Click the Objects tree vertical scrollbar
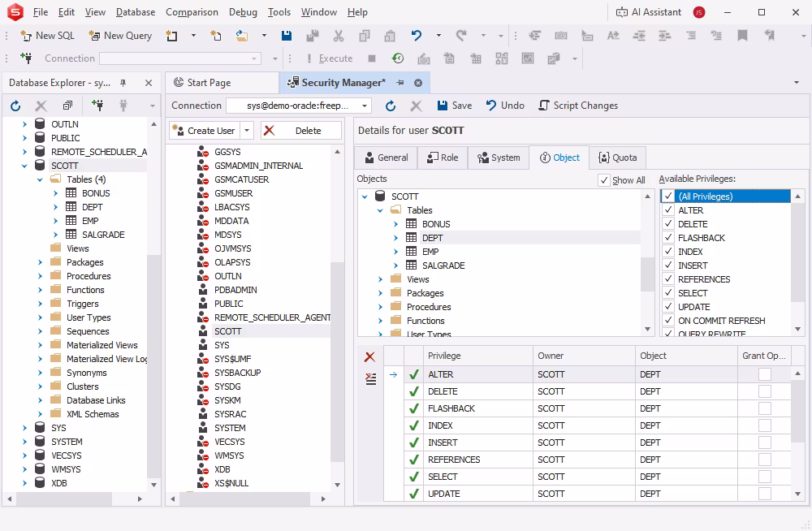This screenshot has height=531, width=812. (x=647, y=274)
